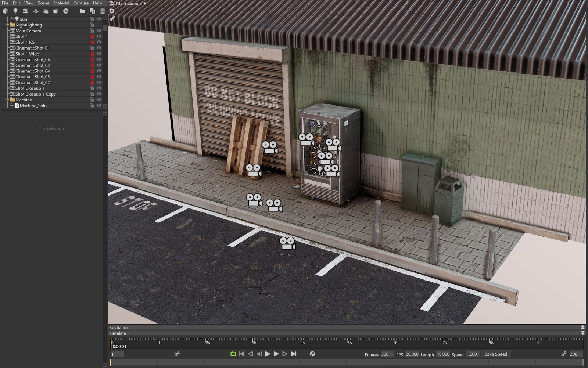Click the 5s mark on timeline ruler
588x368 pixels.
[348, 342]
